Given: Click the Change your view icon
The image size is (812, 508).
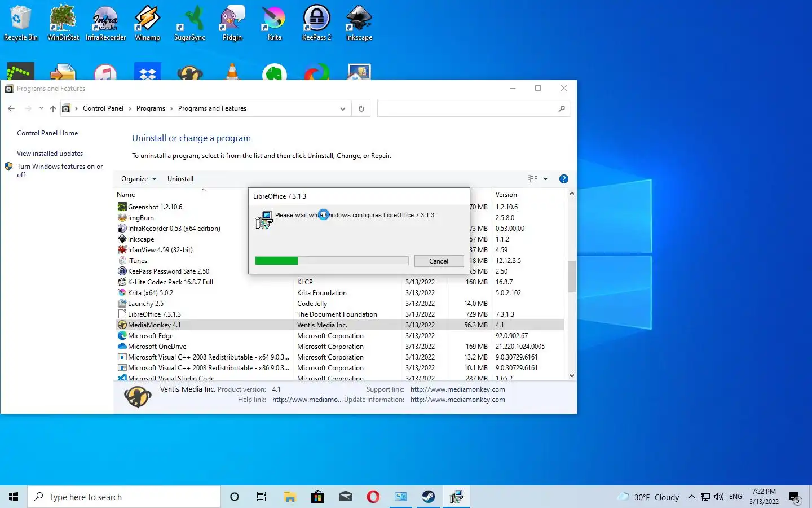Looking at the screenshot, I should click(532, 179).
